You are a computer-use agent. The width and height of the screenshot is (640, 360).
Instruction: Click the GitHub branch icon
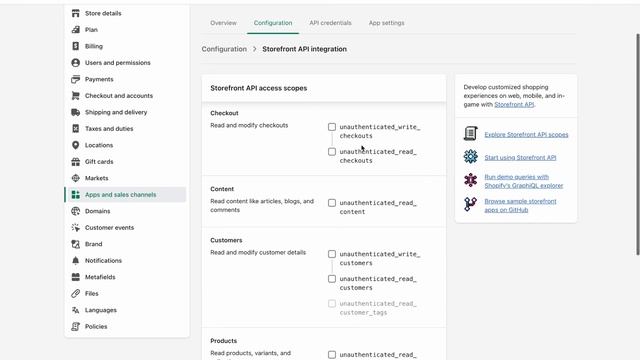[x=471, y=204]
